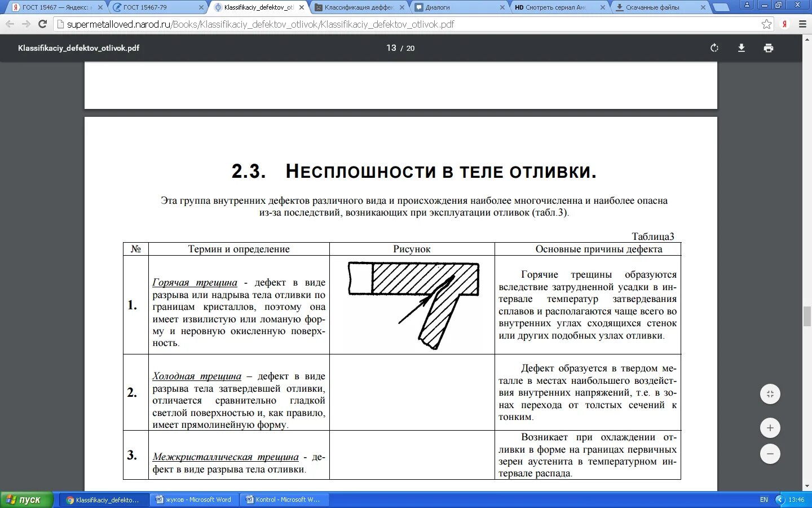812x508 pixels.
Task: Click row number 1. in the table
Action: coord(133,305)
